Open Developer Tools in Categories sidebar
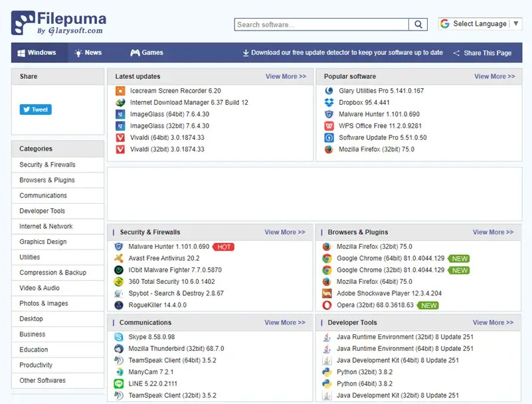Screen dimensions: 532x404 [x=58, y=211]
